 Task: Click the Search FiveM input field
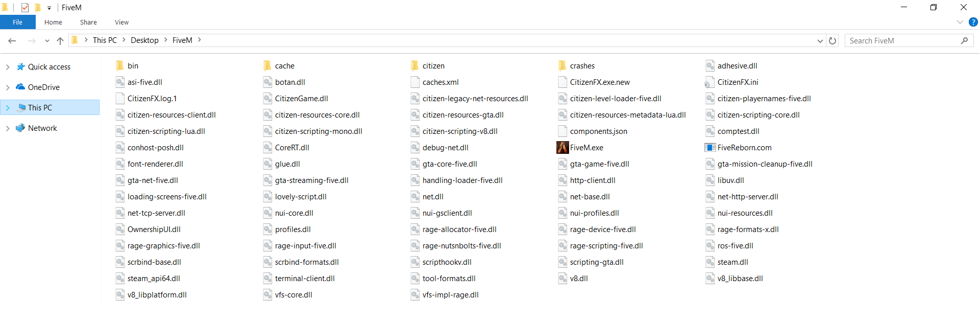pyautogui.click(x=909, y=40)
